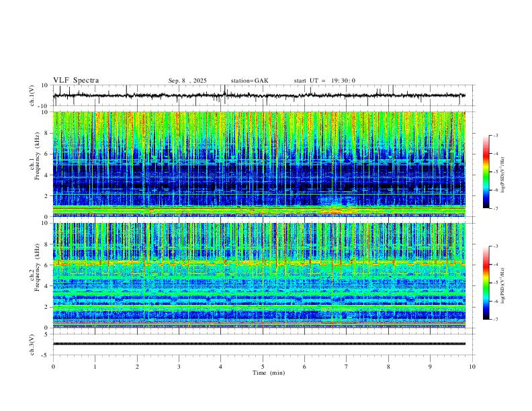Image resolution: width=532 pixels, height=411 pixels.
Task: Click the yellow 6 kHz band in ch.2 spectrogram
Action: click(259, 263)
